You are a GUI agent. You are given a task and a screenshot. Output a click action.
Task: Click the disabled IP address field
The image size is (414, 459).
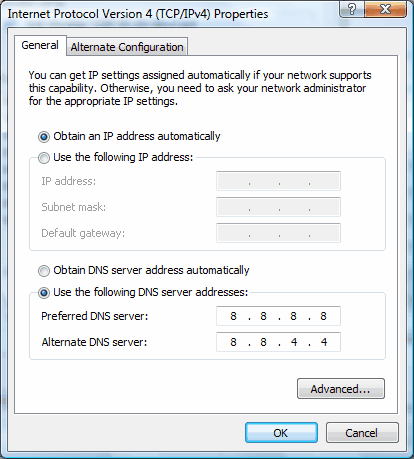coord(278,181)
